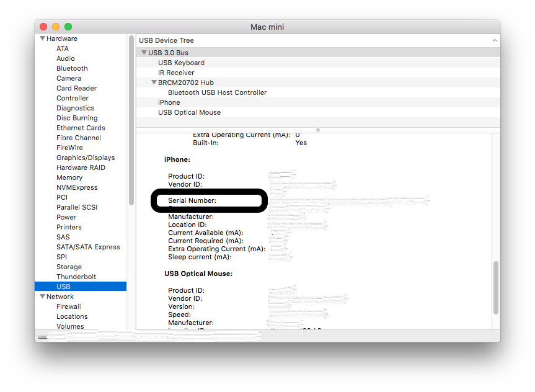Image resolution: width=535 pixels, height=392 pixels.
Task: Select Hardware RAID entry
Action: 81,167
